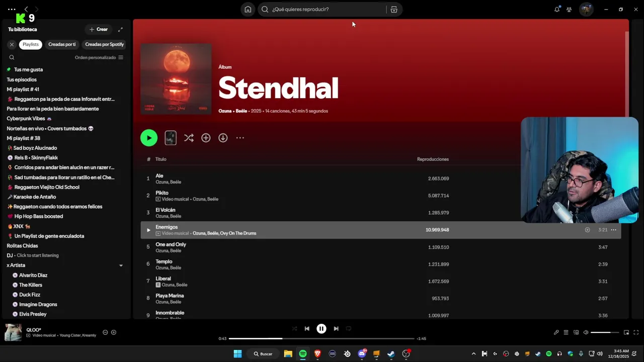Screen dimensions: 644x362
Task: Open the mini player icon
Action: [x=626, y=332]
